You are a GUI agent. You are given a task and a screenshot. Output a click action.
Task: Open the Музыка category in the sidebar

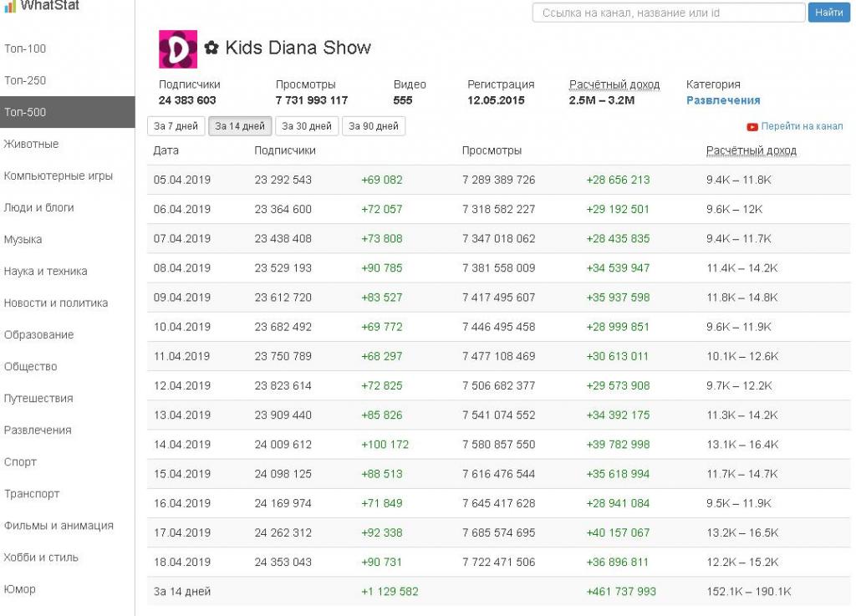[23, 240]
